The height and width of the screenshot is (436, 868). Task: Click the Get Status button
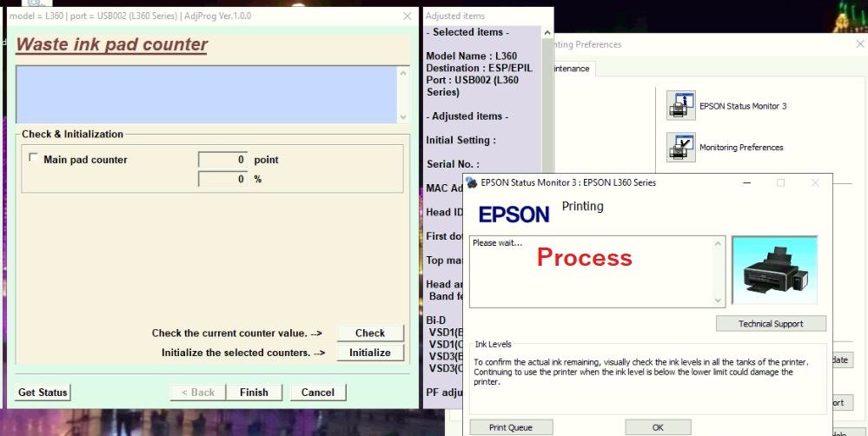point(43,393)
